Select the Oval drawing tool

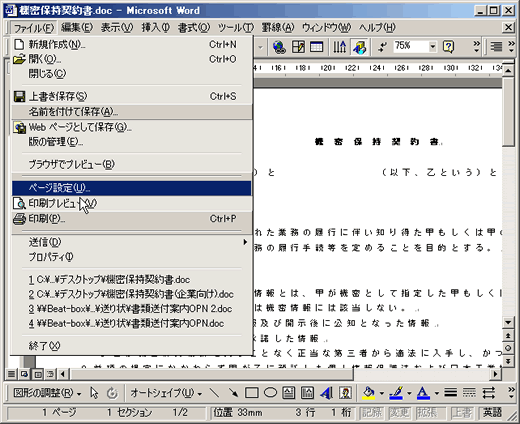point(270,393)
